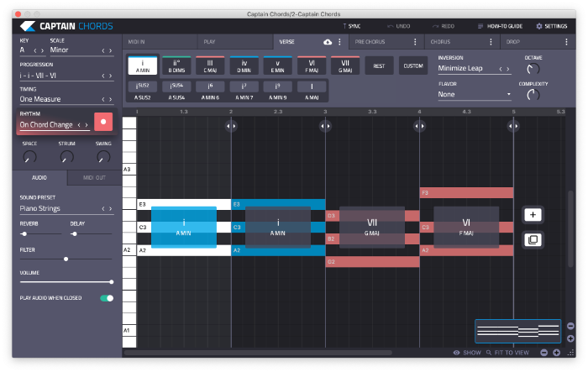Click the Swing knob
This screenshot has height=372, width=588.
[x=103, y=157]
